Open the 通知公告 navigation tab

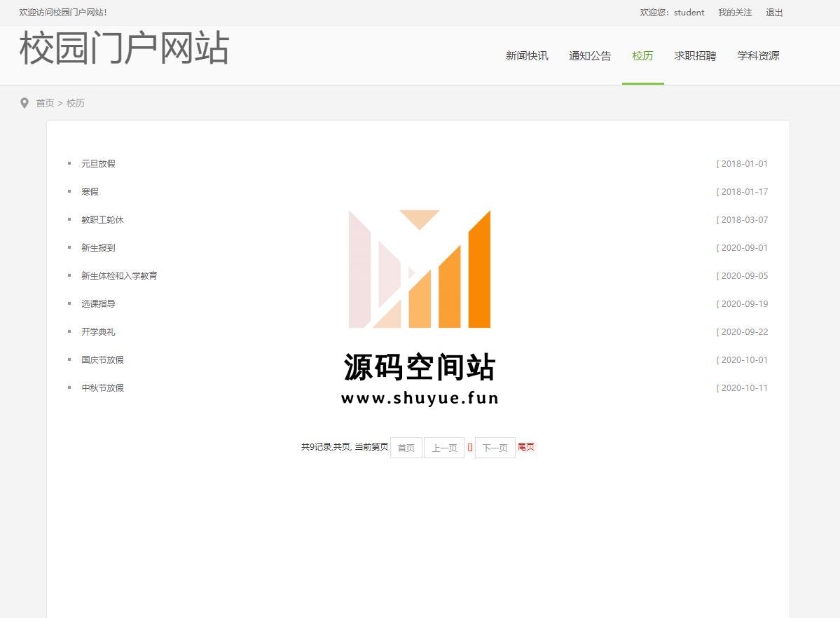(x=590, y=56)
